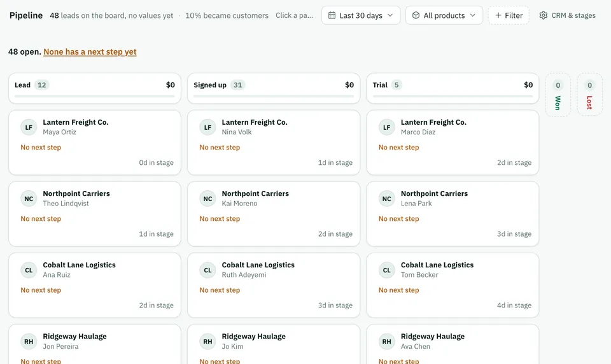611x364 pixels.
Task: Click the $0 total in Trial header
Action: 528,85
